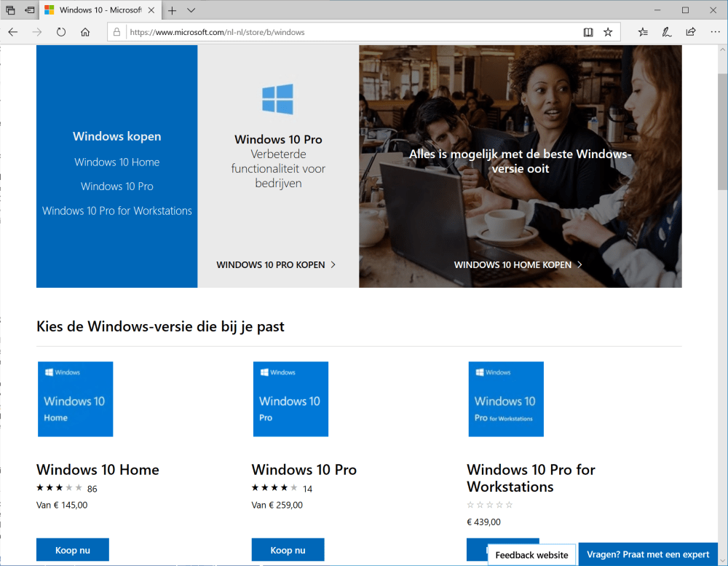
Task: Click Koop nu under Windows 10 Home
Action: click(x=72, y=550)
